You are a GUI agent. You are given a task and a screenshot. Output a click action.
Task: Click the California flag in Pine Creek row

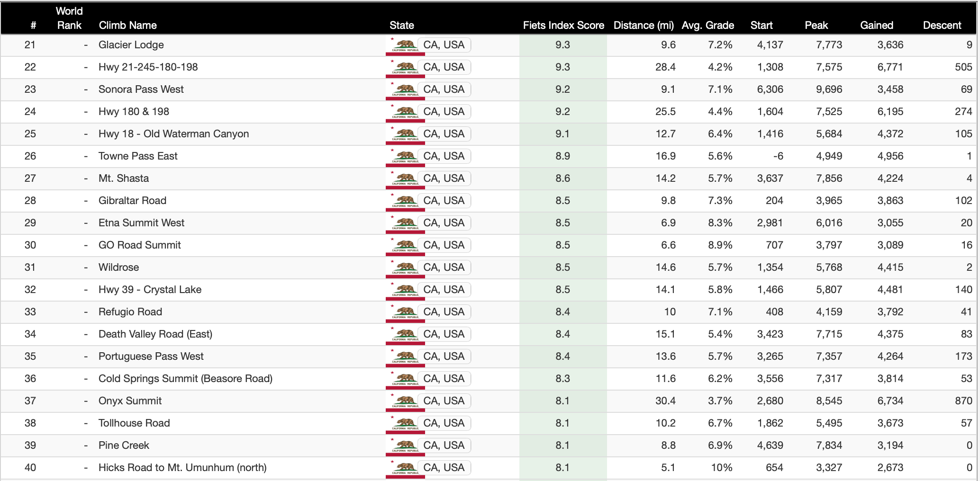pyautogui.click(x=405, y=446)
